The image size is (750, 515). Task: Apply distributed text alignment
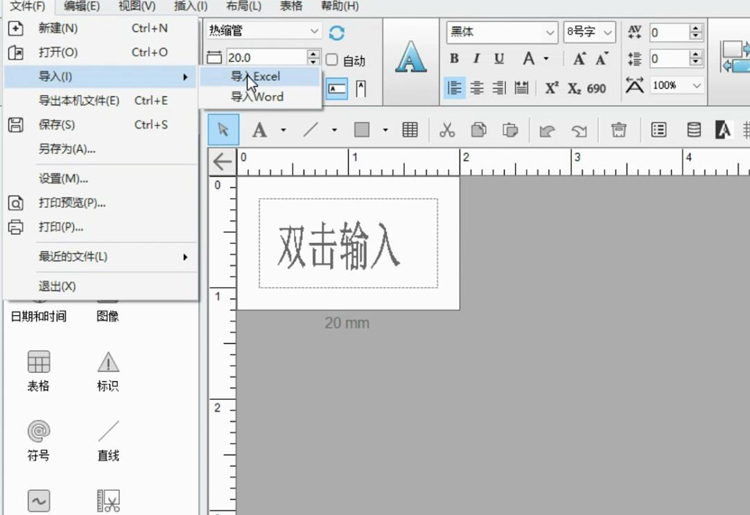521,88
